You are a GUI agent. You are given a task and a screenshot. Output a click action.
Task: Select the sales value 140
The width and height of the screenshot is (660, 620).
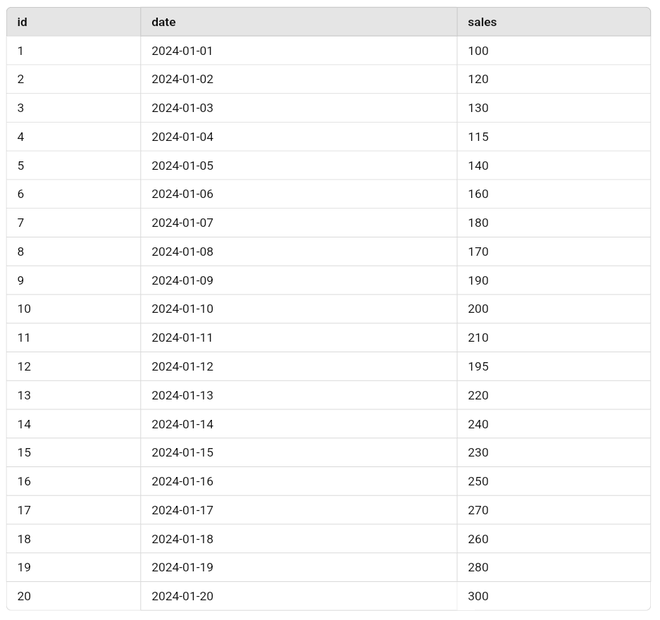[x=478, y=166]
